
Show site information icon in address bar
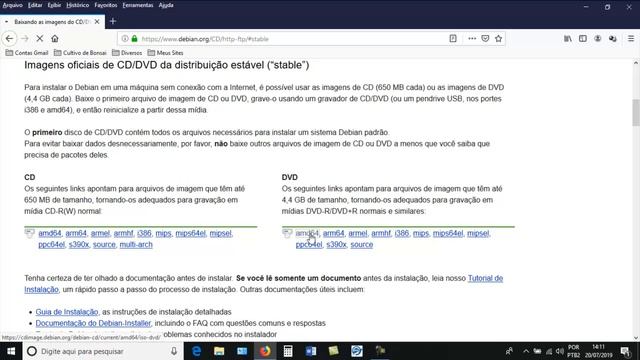(x=125, y=39)
